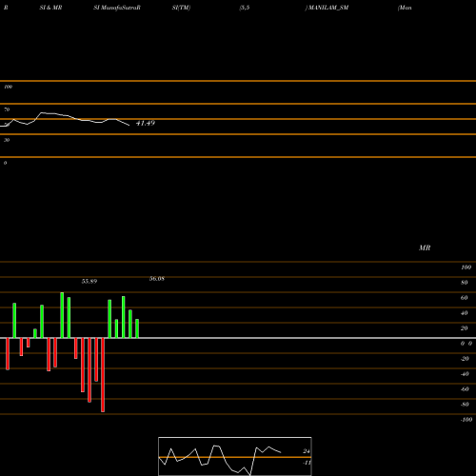
Task: Click the '60' label on MR scale
Action: tap(464, 298)
